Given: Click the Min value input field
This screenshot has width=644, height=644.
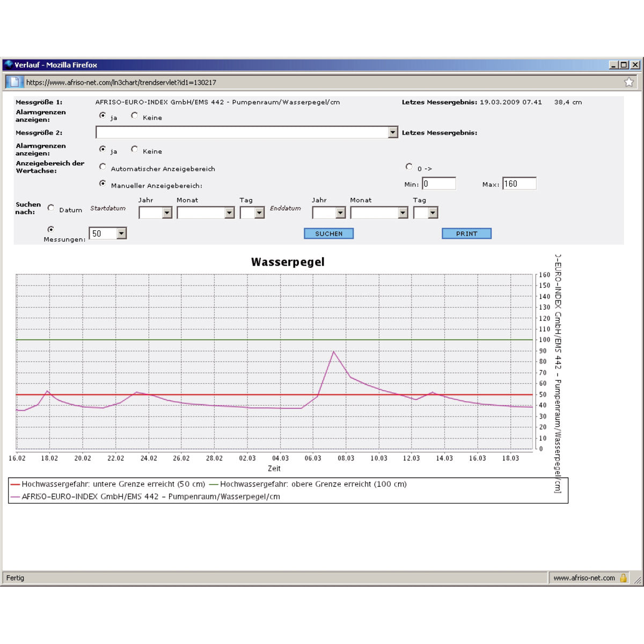Looking at the screenshot, I should 439,184.
